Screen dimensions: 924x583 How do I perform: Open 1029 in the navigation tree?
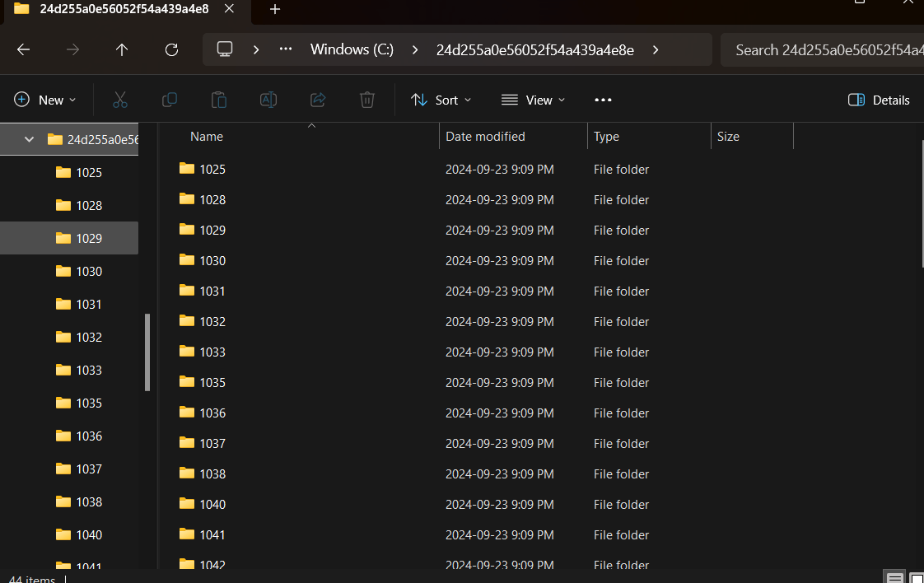[69, 238]
